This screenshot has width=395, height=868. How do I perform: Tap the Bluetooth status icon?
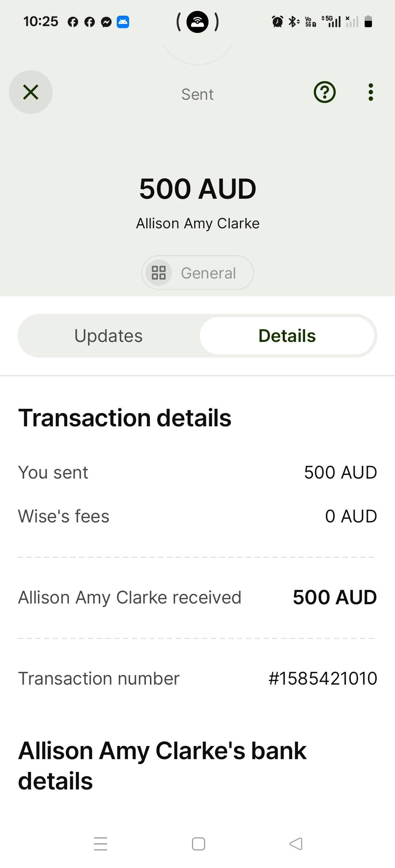294,22
